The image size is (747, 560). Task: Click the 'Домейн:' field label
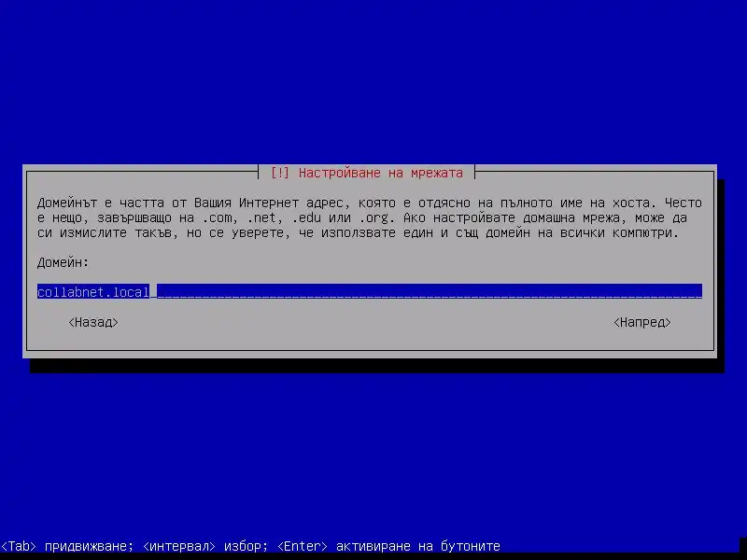point(63,262)
